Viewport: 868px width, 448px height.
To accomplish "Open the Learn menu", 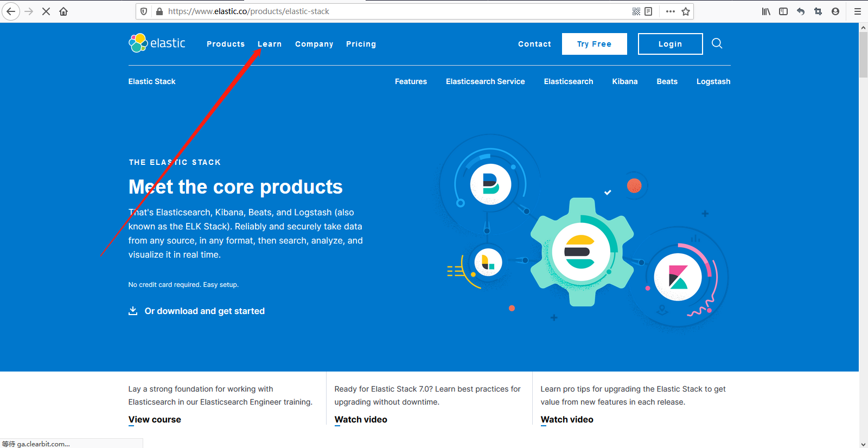I will [x=270, y=44].
